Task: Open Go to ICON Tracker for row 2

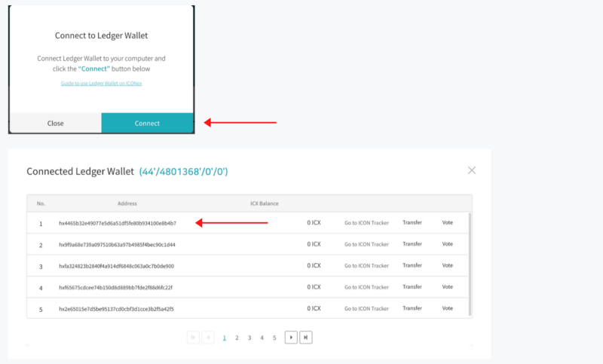Action: (366, 244)
